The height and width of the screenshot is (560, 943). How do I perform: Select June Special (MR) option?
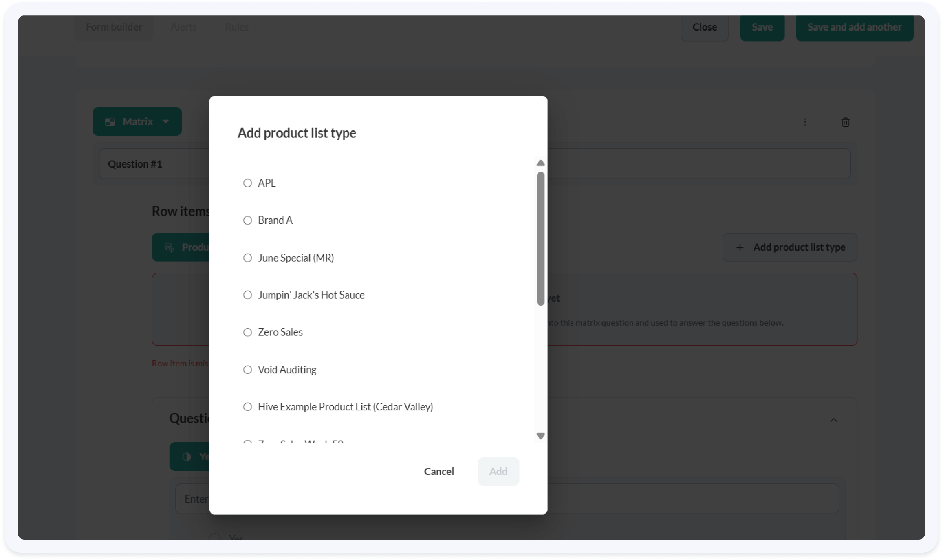tap(247, 258)
